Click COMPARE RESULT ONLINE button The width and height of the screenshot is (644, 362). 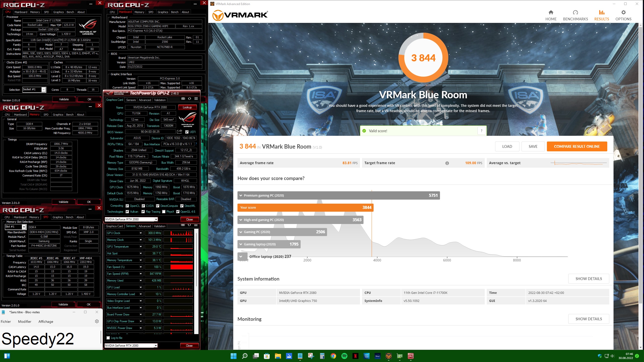[577, 147]
